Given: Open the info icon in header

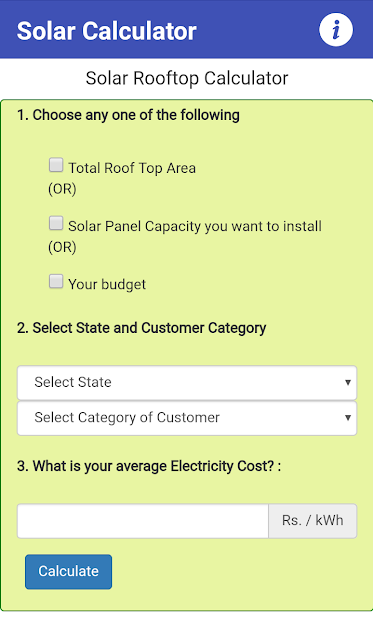Looking at the screenshot, I should tap(335, 30).
